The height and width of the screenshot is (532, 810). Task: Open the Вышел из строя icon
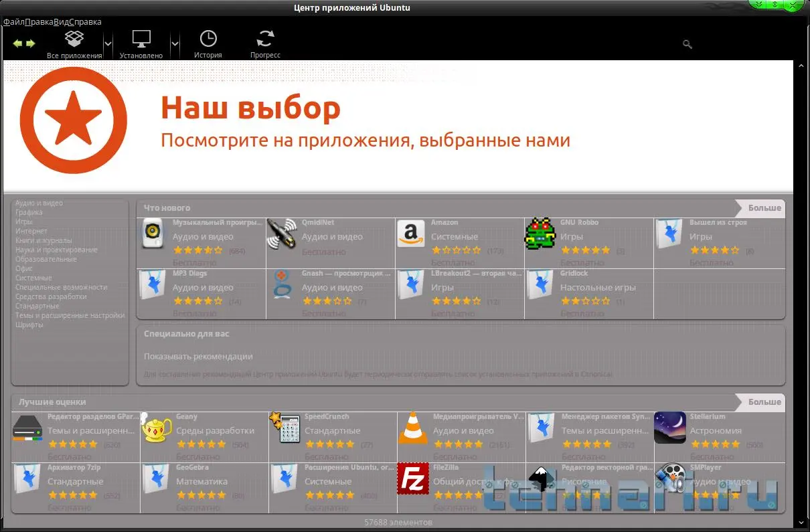coord(669,234)
